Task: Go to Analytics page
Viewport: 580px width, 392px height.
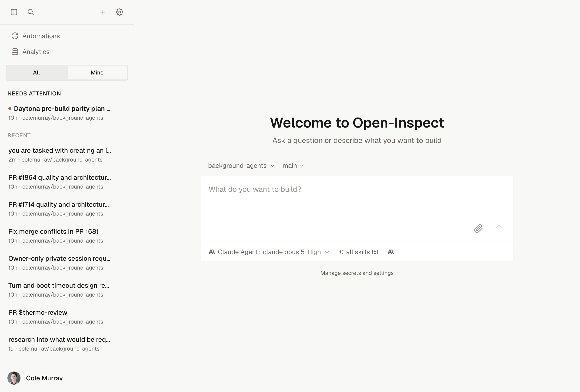Action: (67, 52)
